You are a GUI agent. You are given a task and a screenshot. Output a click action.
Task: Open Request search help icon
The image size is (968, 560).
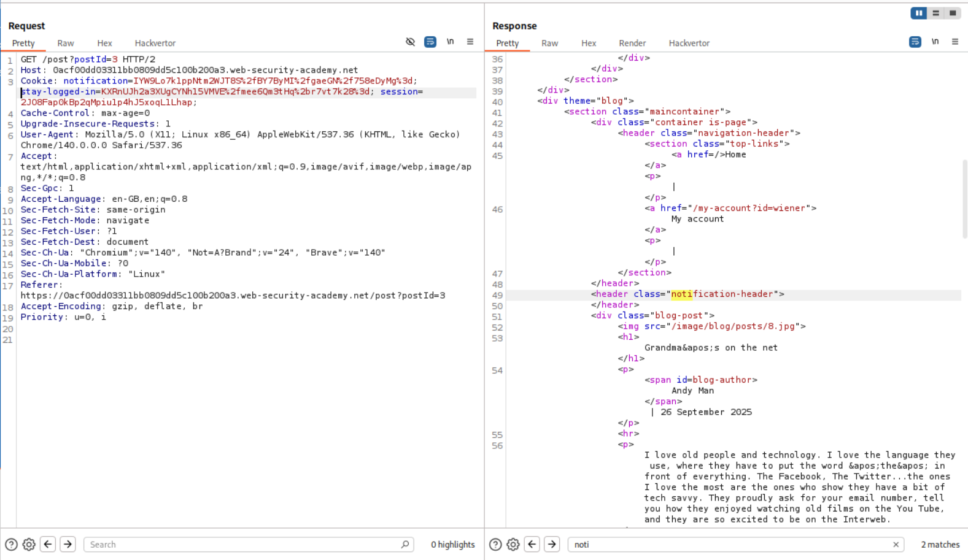point(11,544)
